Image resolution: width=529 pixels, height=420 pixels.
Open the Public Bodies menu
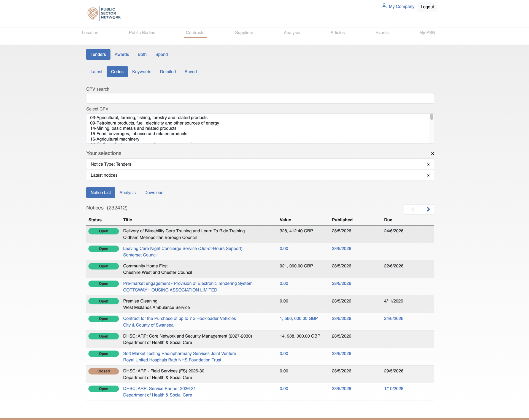(x=142, y=33)
